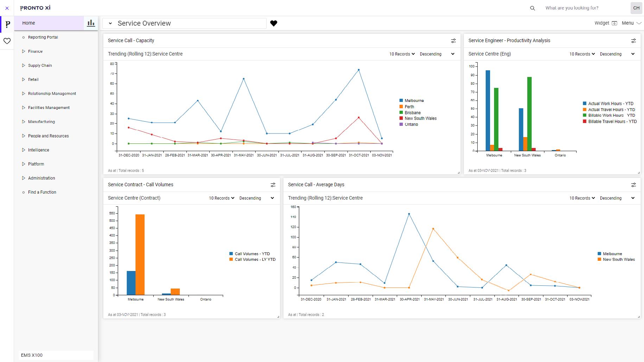644x362 pixels.
Task: Open the Menu dropdown at top right
Action: click(631, 23)
